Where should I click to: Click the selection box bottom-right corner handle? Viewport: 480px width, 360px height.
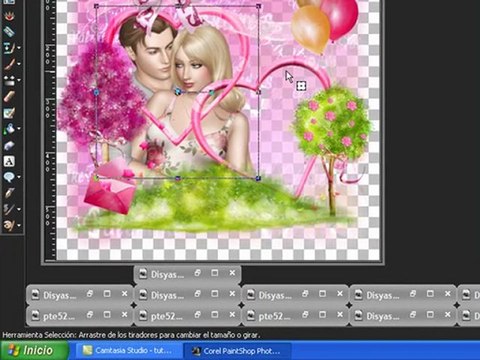pos(258,179)
